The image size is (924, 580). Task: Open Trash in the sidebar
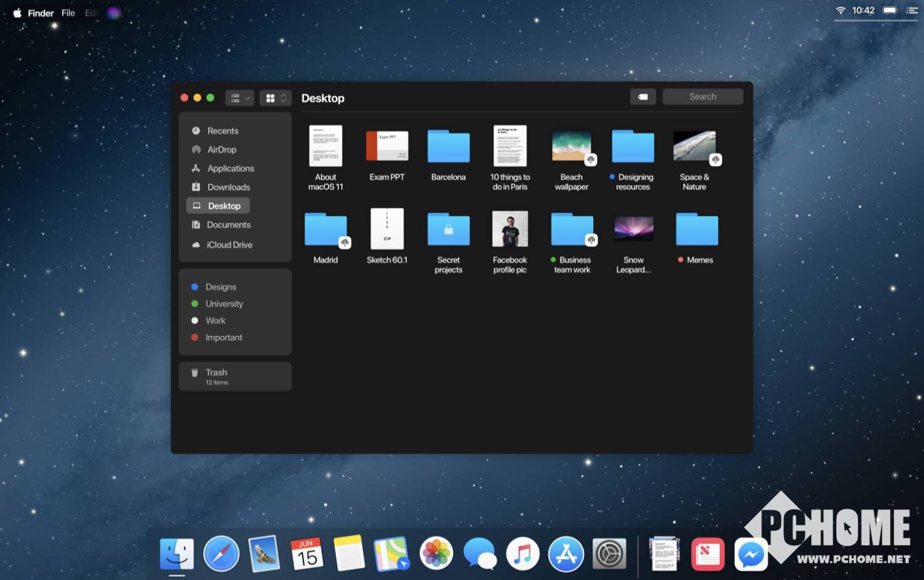click(x=216, y=376)
